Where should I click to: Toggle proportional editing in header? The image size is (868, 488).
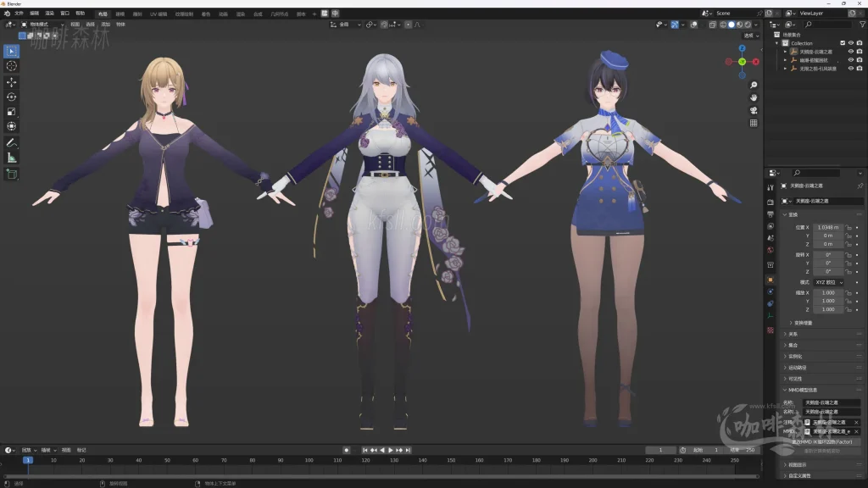tap(408, 25)
